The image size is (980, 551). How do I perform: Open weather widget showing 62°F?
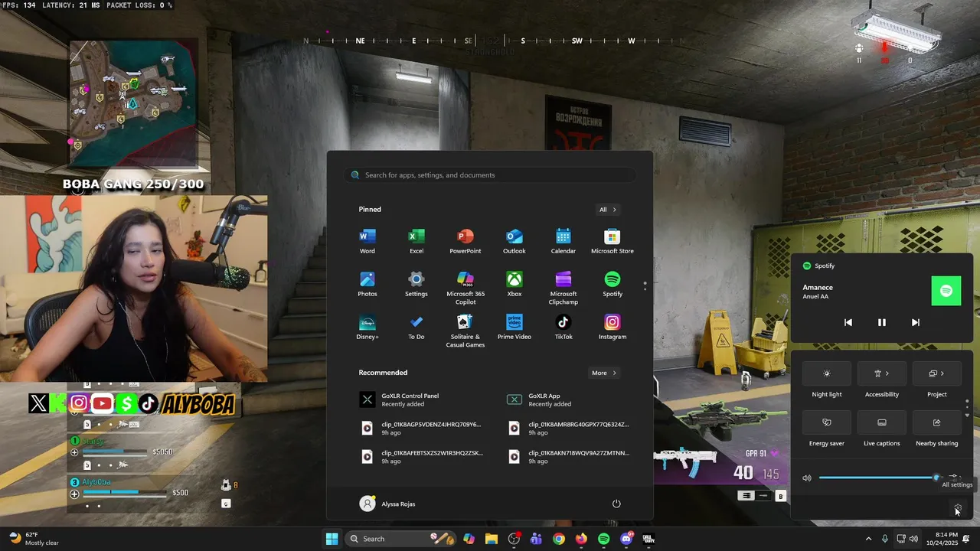coord(34,539)
